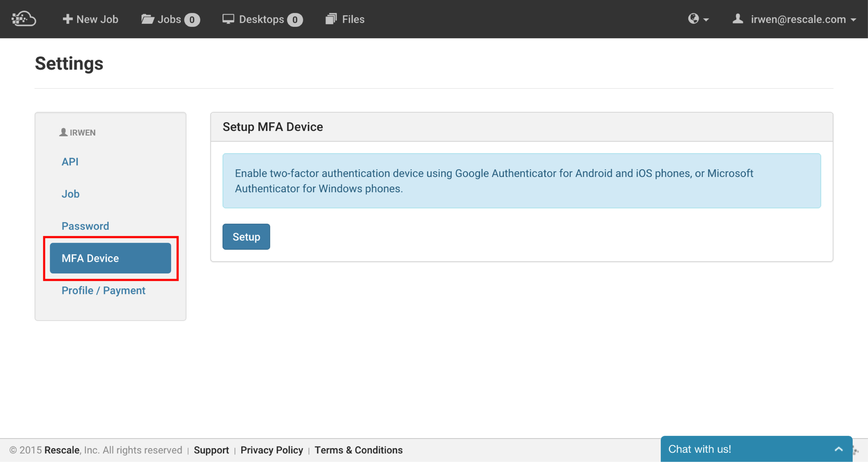The image size is (868, 462).
Task: Click the Desktops monitor icon
Action: (x=228, y=19)
